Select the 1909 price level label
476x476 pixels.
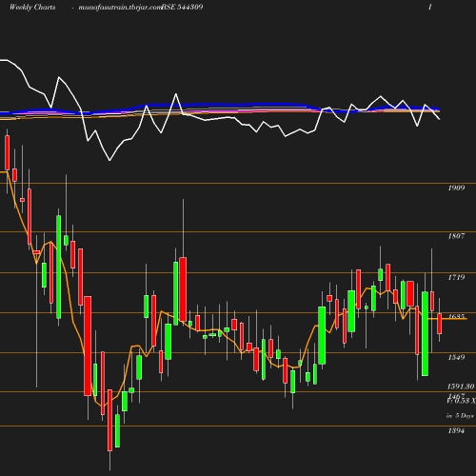tap(456, 188)
